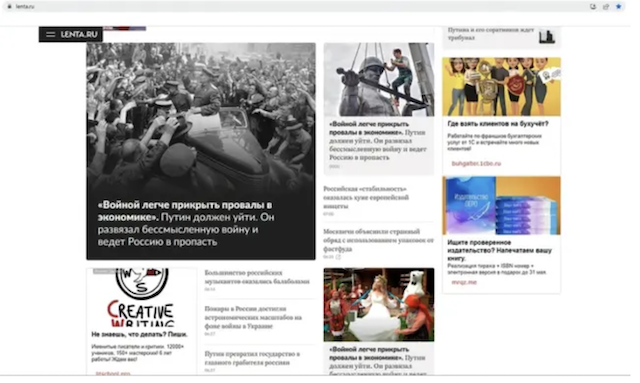
Task: Open the hamburger menu next to LENTA.RU
Action: click(x=51, y=35)
